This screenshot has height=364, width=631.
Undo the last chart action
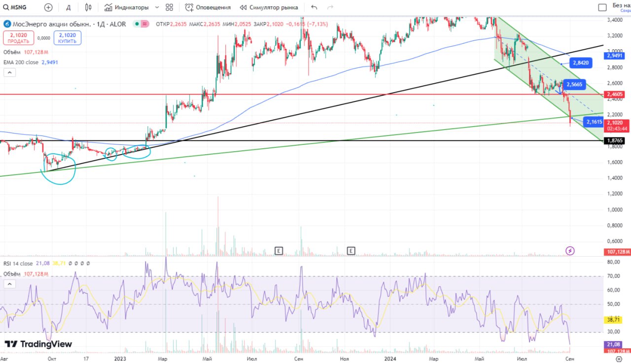pos(315,7)
